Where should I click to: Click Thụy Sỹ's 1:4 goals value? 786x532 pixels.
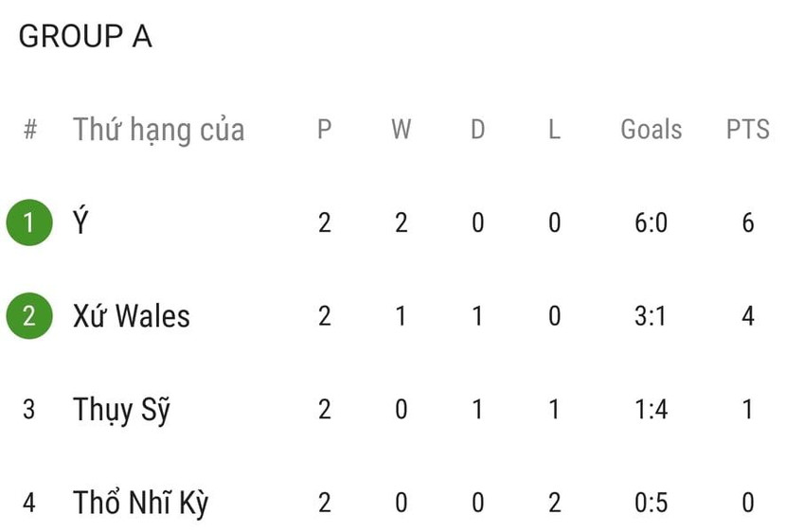pyautogui.click(x=651, y=410)
